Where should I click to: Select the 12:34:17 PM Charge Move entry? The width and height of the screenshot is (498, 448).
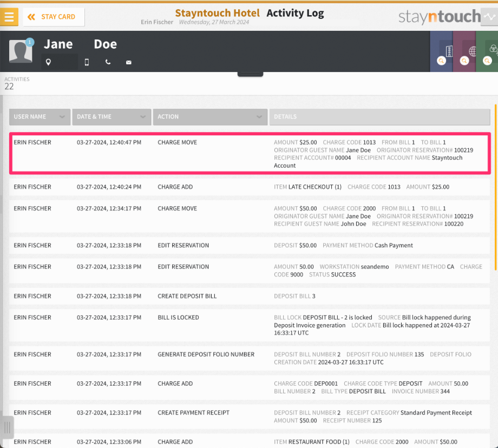pos(250,216)
